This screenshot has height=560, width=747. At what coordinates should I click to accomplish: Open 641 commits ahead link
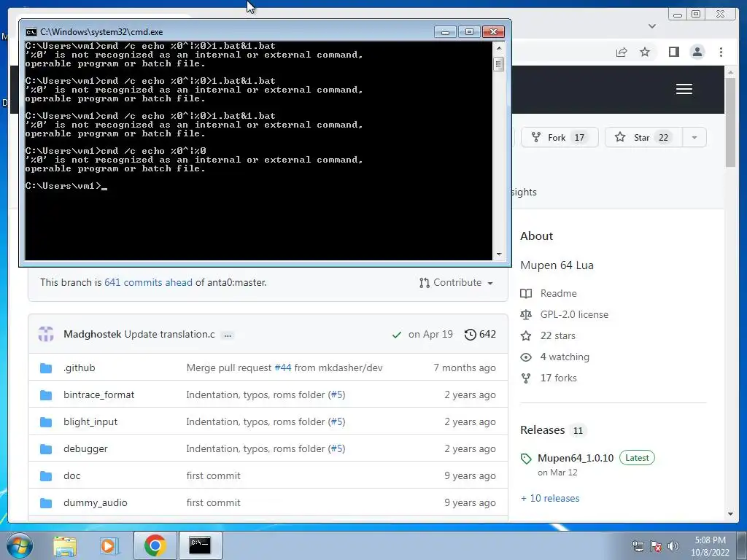pos(148,282)
